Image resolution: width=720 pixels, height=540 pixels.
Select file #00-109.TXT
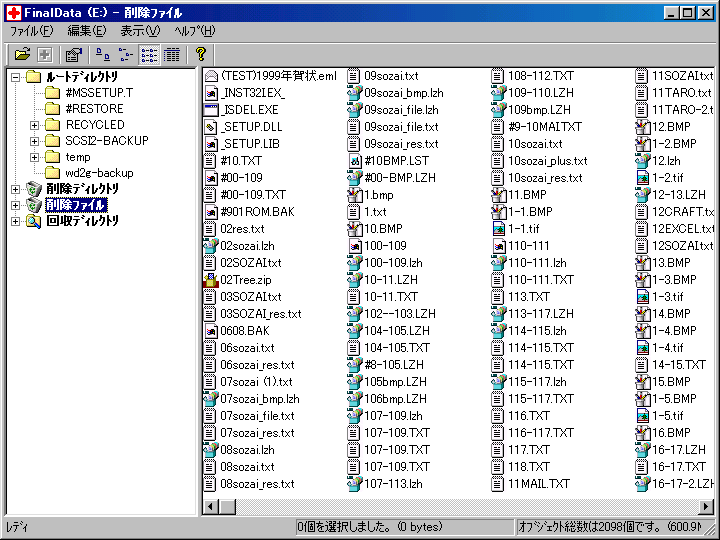point(253,195)
